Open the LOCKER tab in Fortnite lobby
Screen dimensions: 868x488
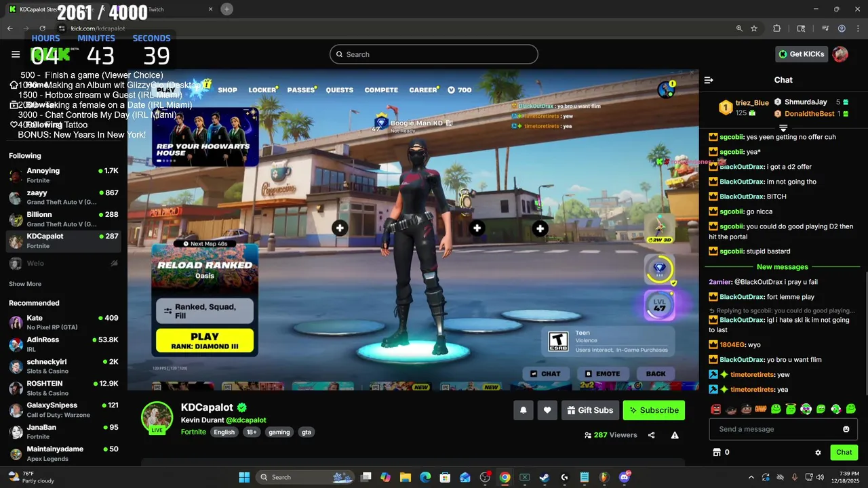click(262, 89)
